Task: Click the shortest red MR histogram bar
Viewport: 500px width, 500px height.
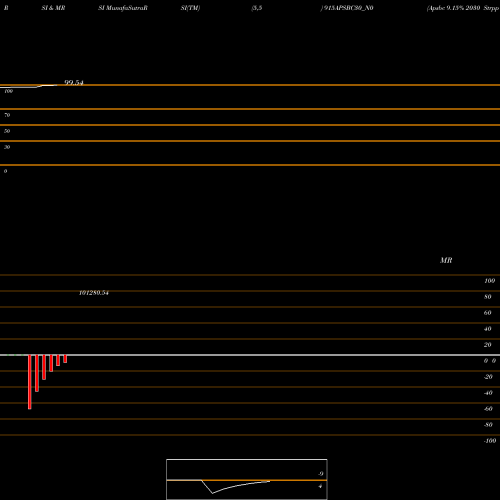Action: pyautogui.click(x=65, y=359)
